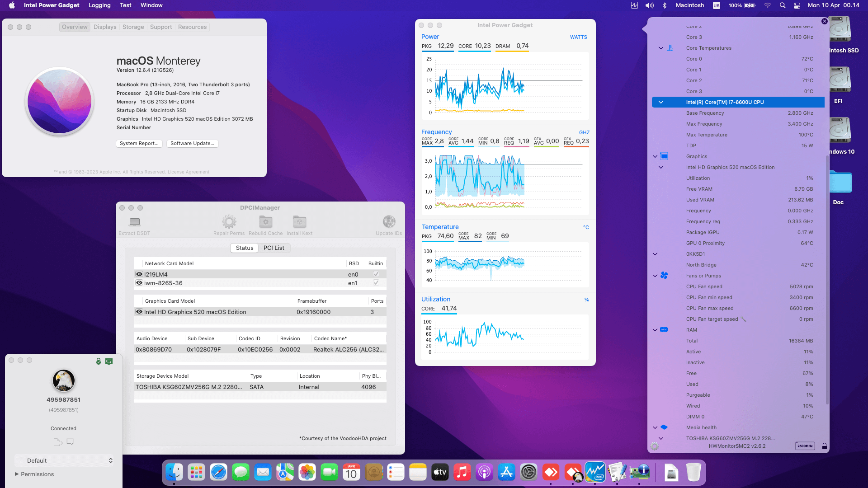Click the GHZ unit label in Frequency section
Image resolution: width=868 pixels, height=488 pixels.
pyautogui.click(x=585, y=132)
